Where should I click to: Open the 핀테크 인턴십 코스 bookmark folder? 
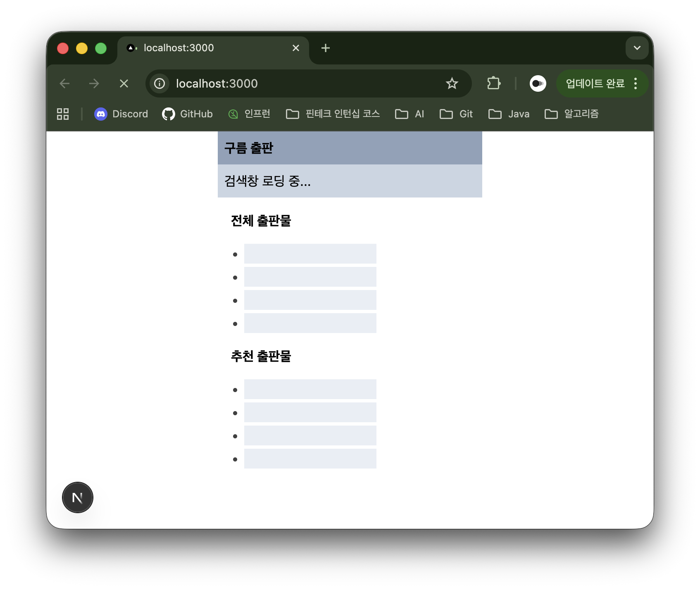[333, 114]
